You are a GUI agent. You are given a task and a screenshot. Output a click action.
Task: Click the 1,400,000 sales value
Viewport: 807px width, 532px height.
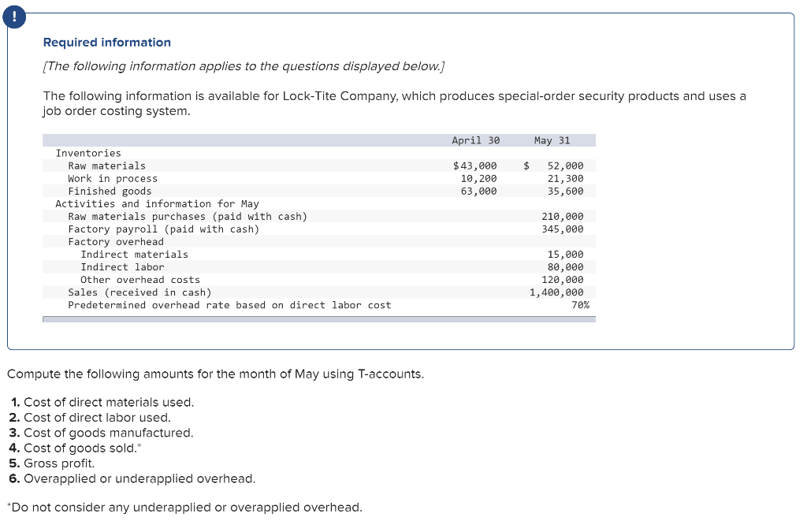[556, 292]
